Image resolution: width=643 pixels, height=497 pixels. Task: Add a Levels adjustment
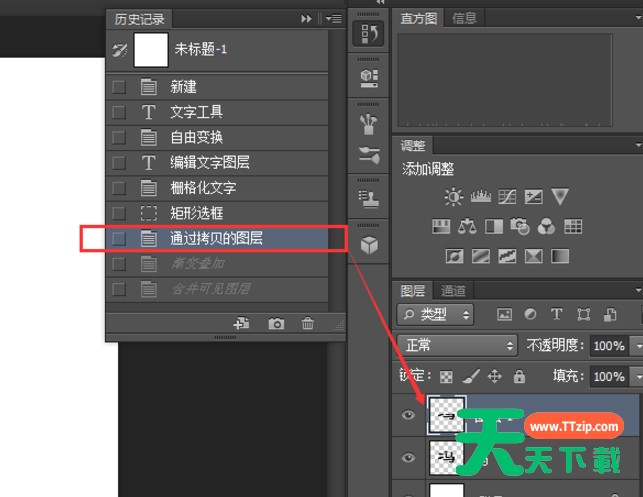481,197
